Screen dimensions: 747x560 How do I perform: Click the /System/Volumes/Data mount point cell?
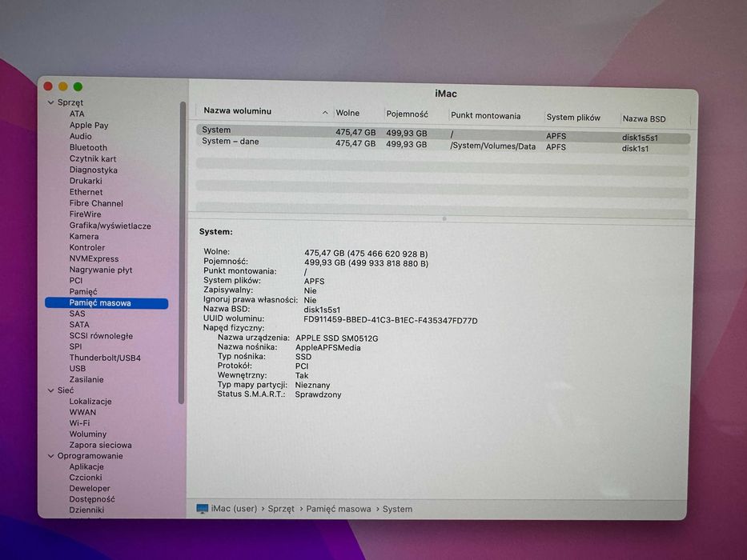click(492, 146)
